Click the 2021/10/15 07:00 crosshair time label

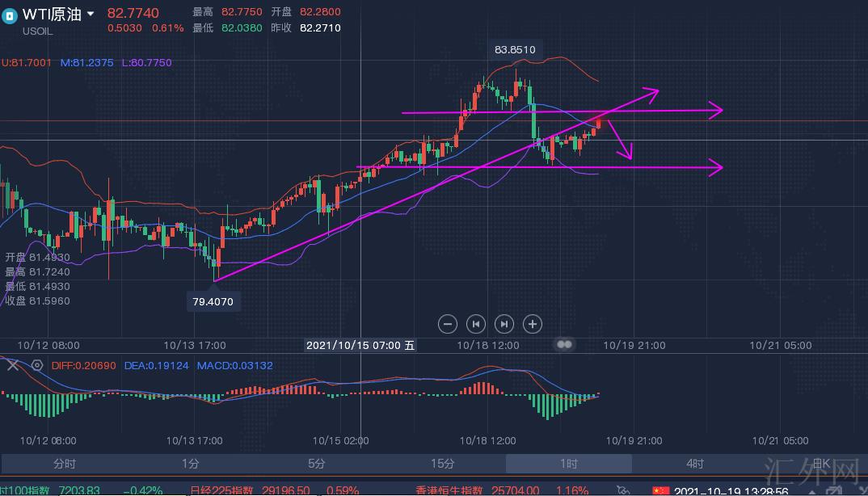coord(360,345)
